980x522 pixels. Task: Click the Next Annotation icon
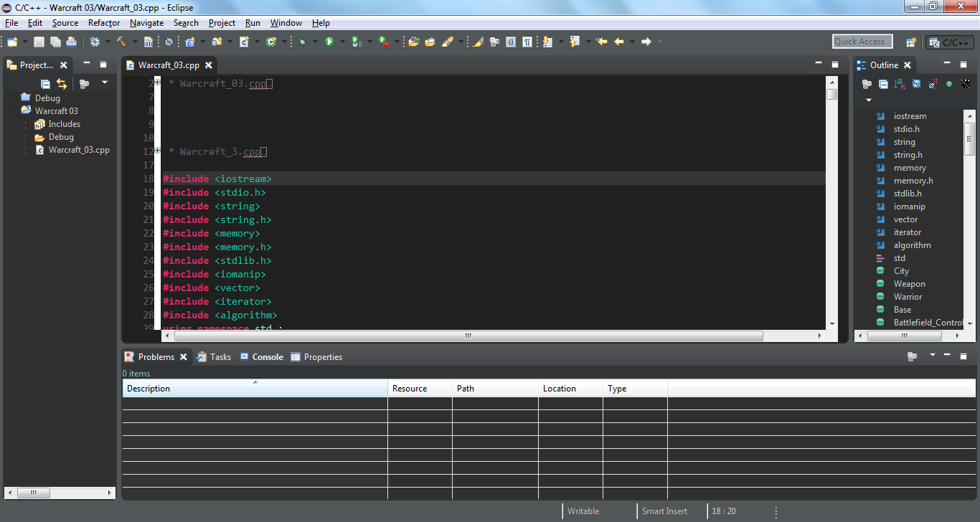click(547, 42)
